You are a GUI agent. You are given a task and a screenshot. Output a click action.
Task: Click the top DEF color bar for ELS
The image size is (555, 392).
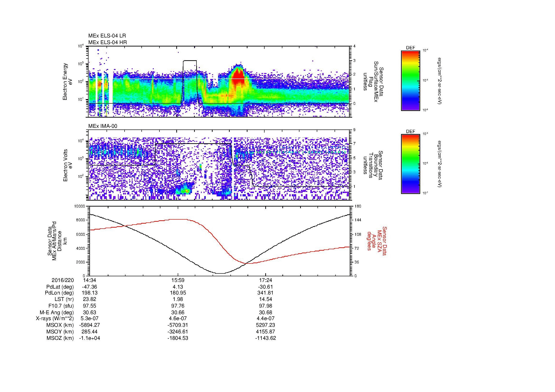410,80
